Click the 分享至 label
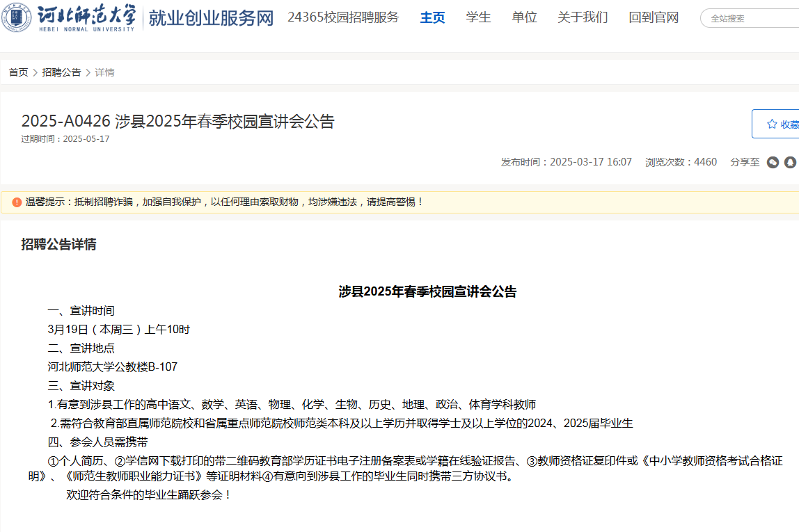The height and width of the screenshot is (532, 799). pos(745,162)
